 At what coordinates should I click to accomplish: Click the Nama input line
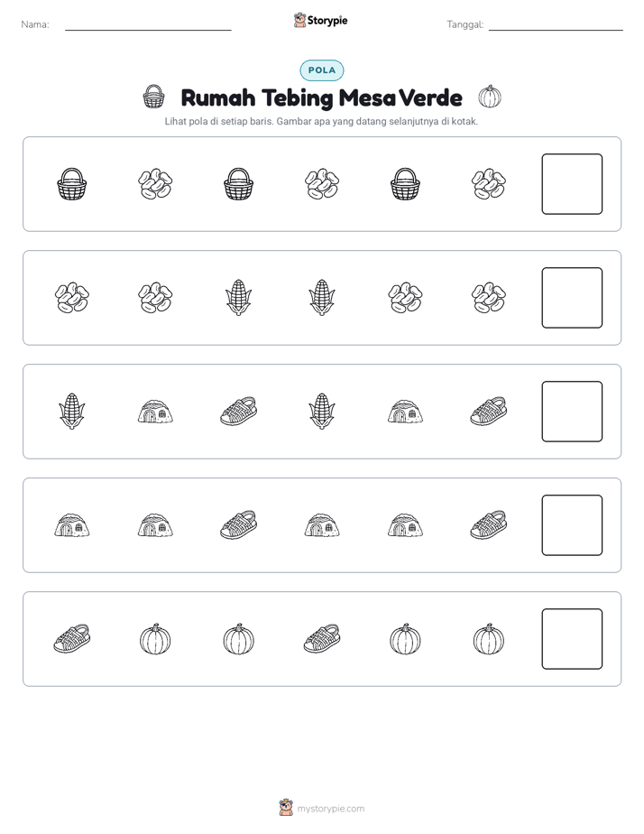(148, 25)
